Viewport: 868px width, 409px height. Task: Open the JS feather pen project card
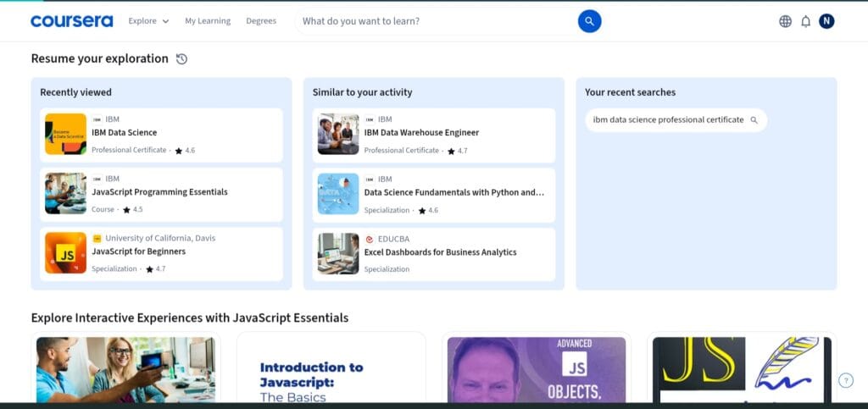742,368
